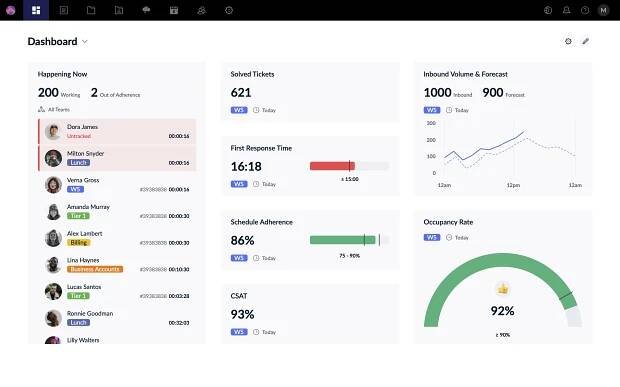Click the 93% CSAT value
Screen dimensions: 620x387
(x=242, y=314)
